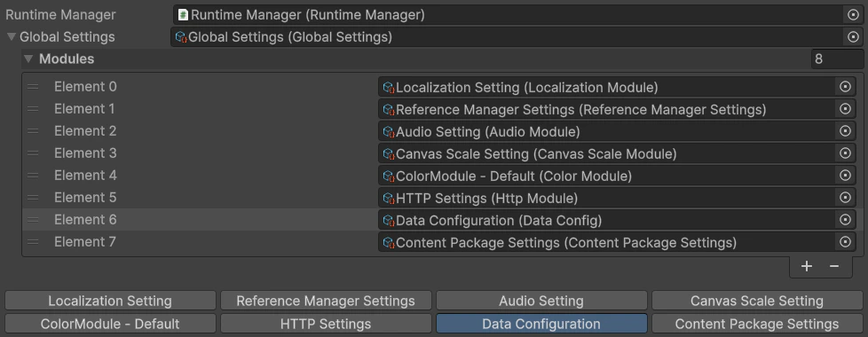Viewport: 868px width, 337px height.
Task: Add a new module with plus button
Action: coord(807,266)
